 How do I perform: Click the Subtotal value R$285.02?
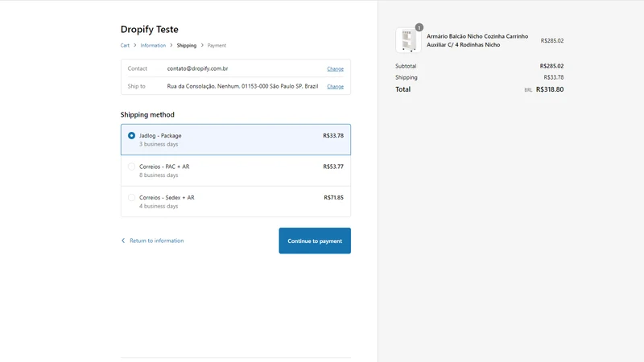click(x=551, y=66)
